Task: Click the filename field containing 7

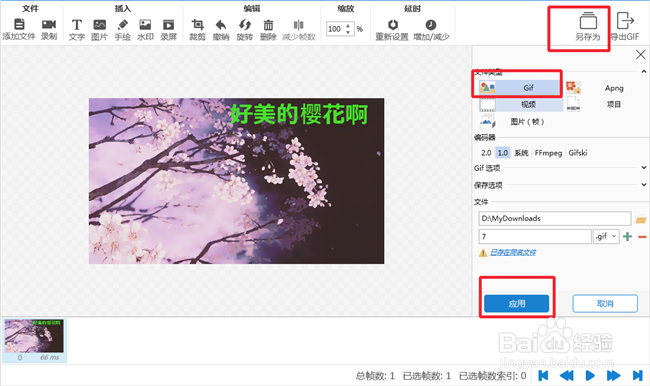Action: 535,236
